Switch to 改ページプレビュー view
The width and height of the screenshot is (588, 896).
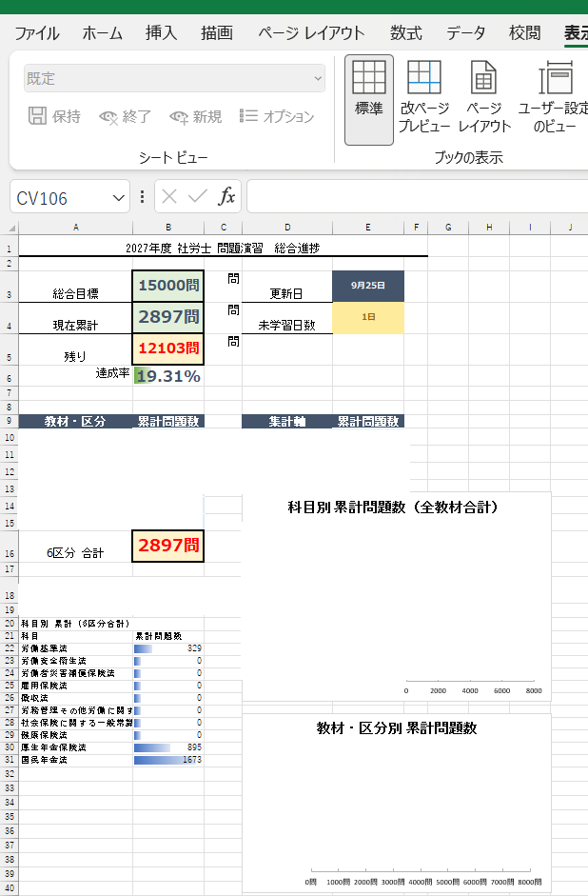tap(424, 97)
